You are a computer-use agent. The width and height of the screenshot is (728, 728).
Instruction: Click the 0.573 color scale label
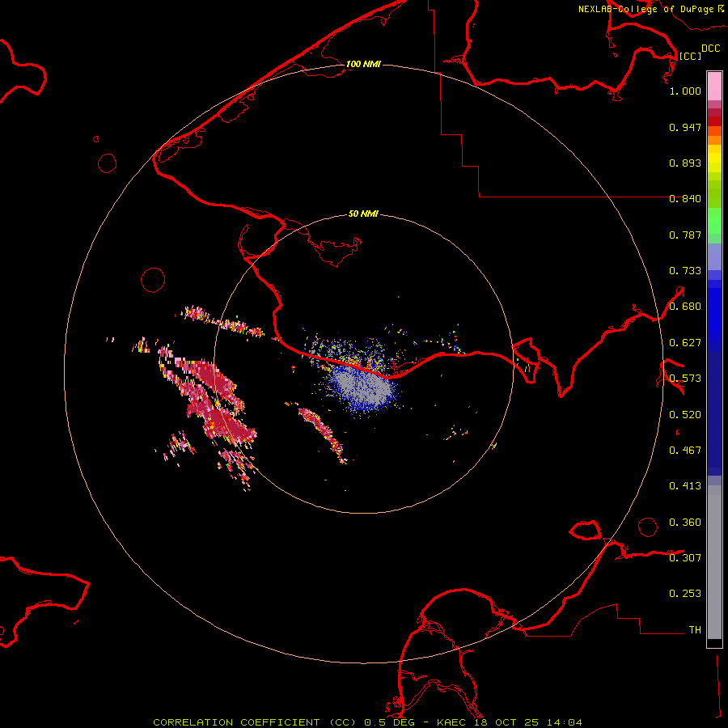click(x=685, y=379)
